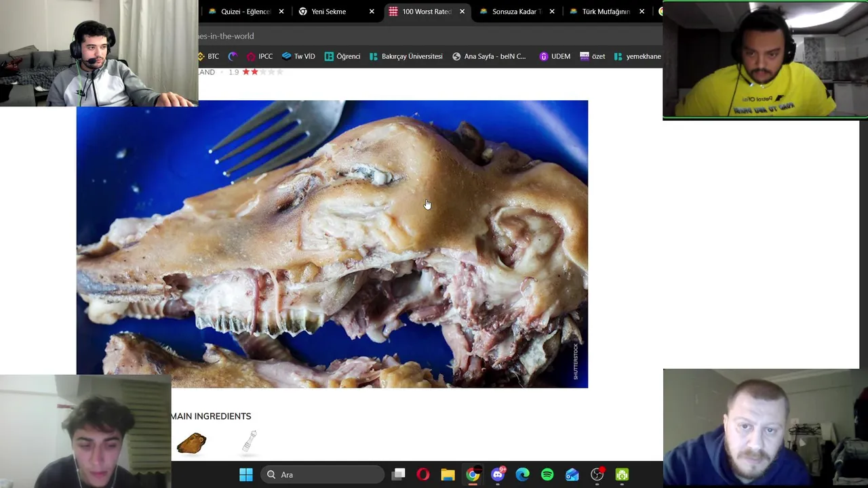Click the meat ingredient icon

click(191, 443)
